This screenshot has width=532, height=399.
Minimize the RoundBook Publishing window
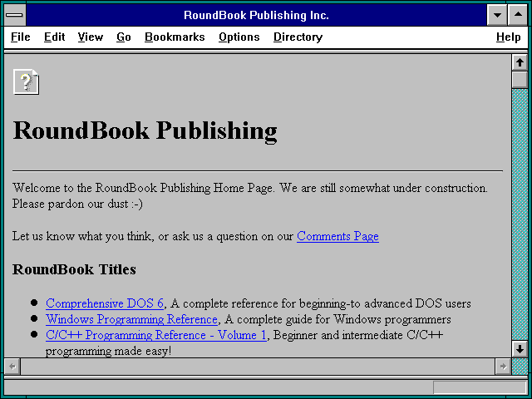[x=497, y=15]
